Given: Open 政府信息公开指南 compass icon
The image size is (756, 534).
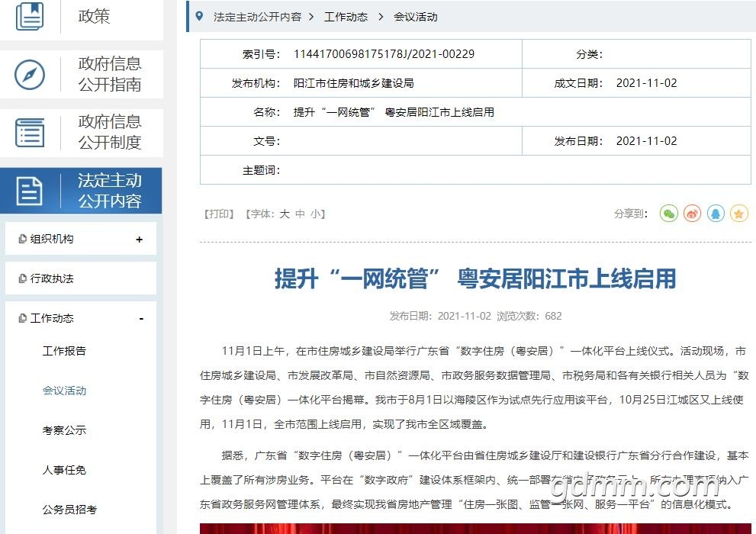Looking at the screenshot, I should (30, 75).
